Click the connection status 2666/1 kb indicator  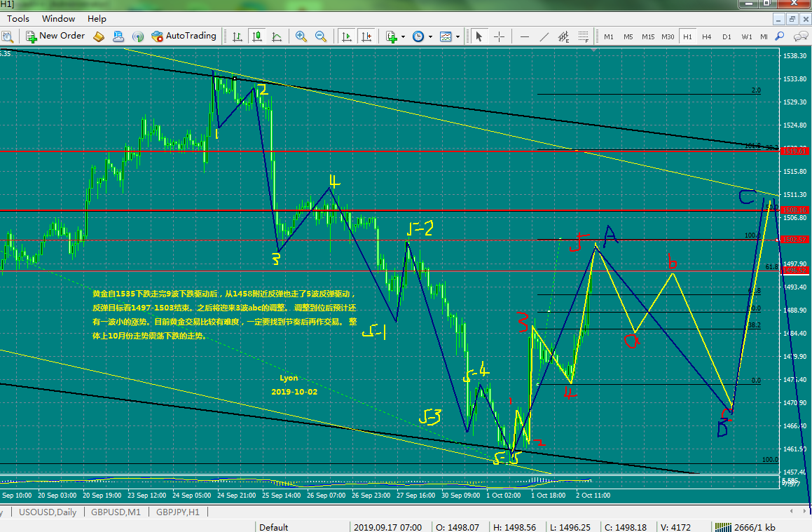pyautogui.click(x=745, y=527)
